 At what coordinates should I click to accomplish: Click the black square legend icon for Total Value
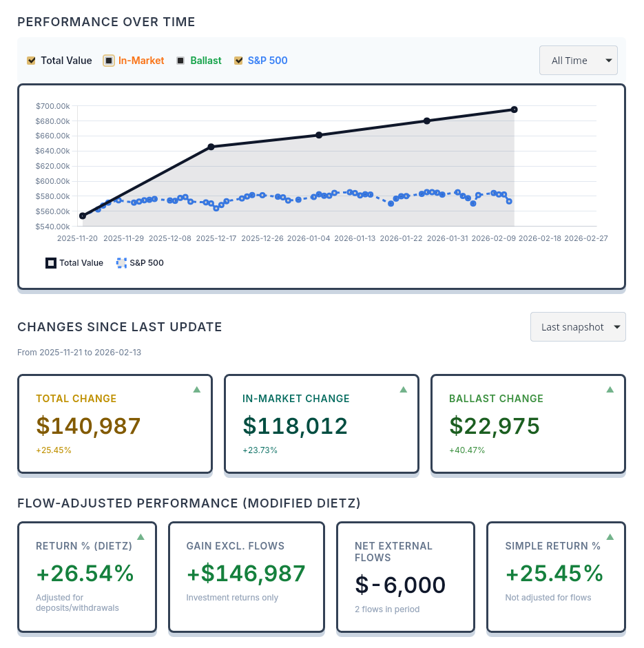50,262
